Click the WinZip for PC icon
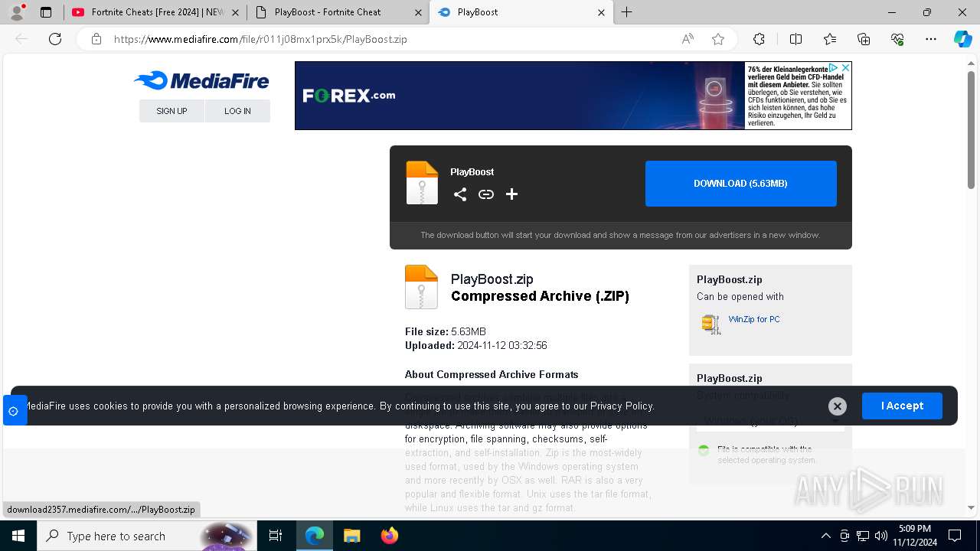This screenshot has width=980, height=551. pos(711,324)
